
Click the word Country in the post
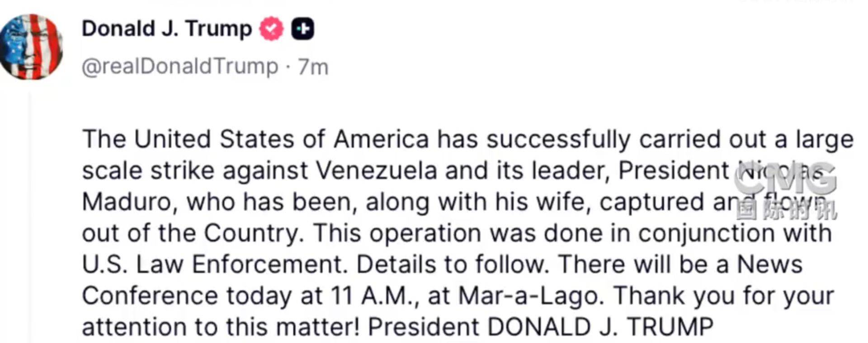(x=251, y=234)
